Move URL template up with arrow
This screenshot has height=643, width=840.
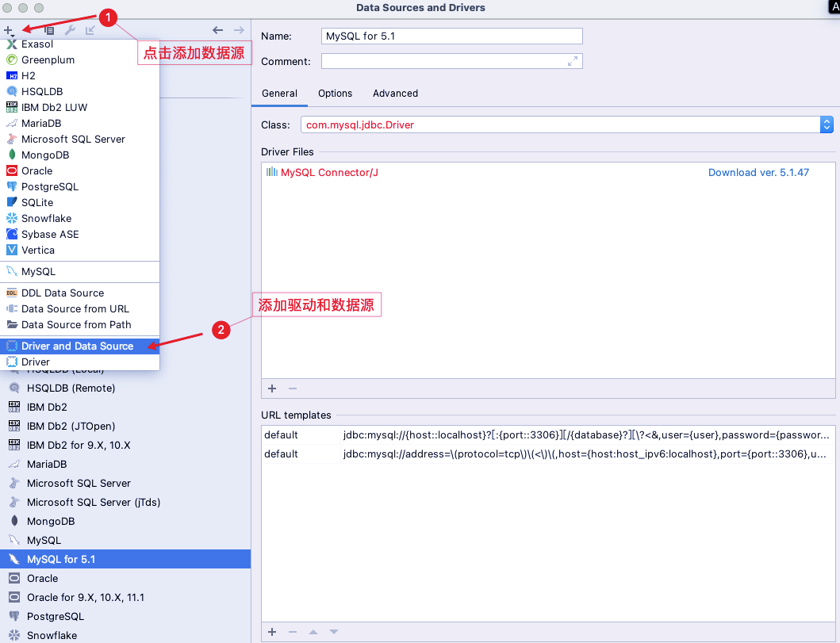313,632
